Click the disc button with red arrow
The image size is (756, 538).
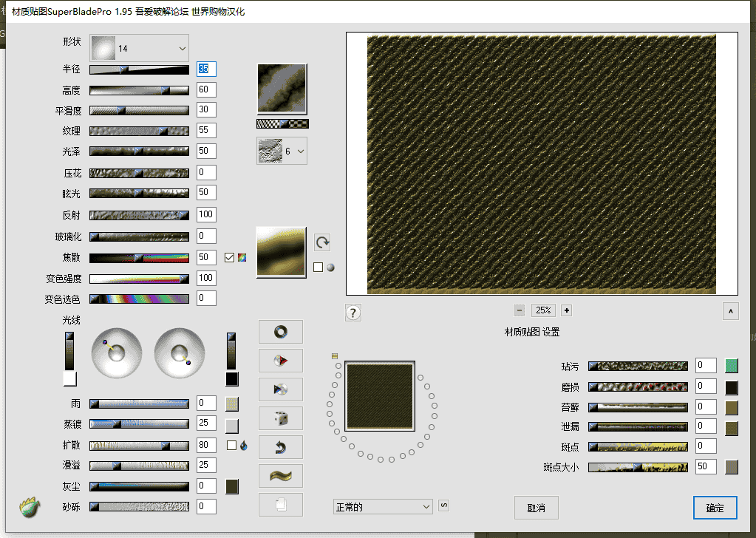coord(281,361)
